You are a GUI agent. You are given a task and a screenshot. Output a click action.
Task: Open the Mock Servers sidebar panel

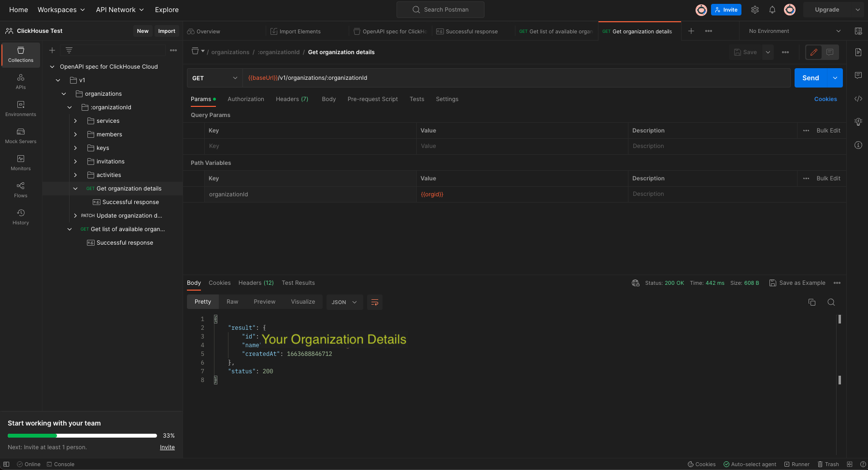[x=21, y=135]
